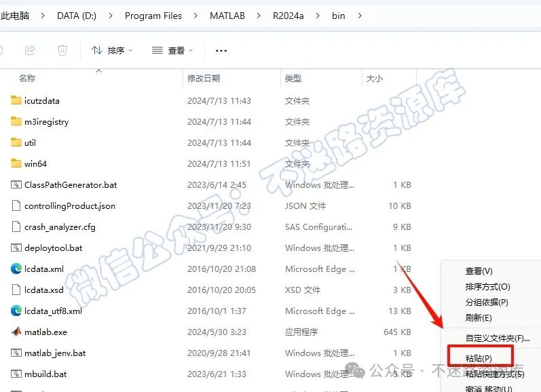Image resolution: width=541 pixels, height=392 pixels.
Task: Click the icutzdata folder icon
Action: point(16,100)
